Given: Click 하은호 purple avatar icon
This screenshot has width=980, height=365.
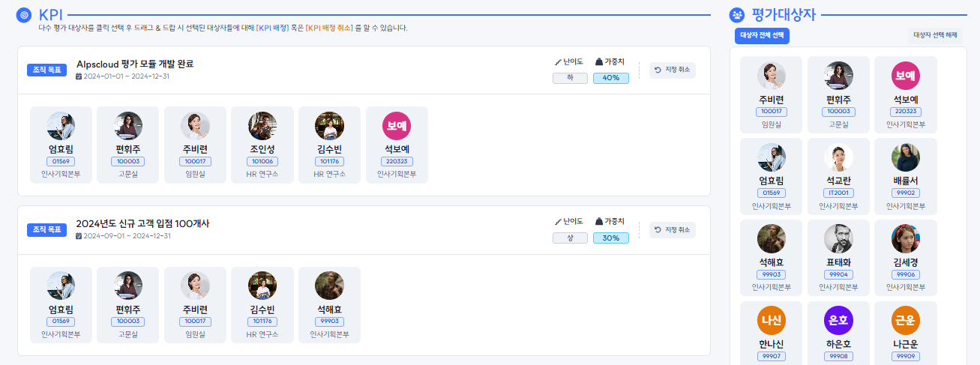Looking at the screenshot, I should coord(838,321).
